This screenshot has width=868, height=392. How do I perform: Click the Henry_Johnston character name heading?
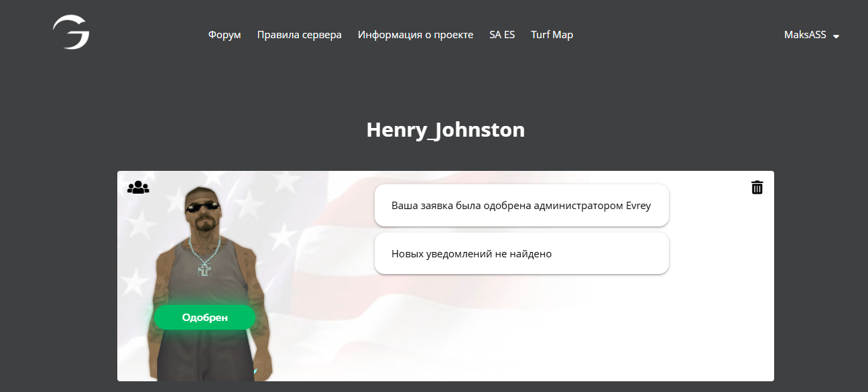click(x=446, y=129)
